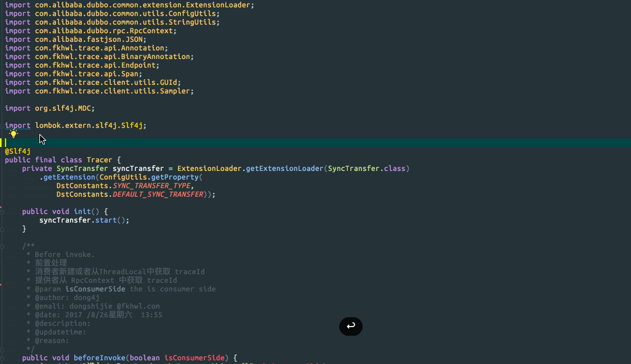
Task: Click the fold marker at Javadoc end
Action: pos(2,349)
